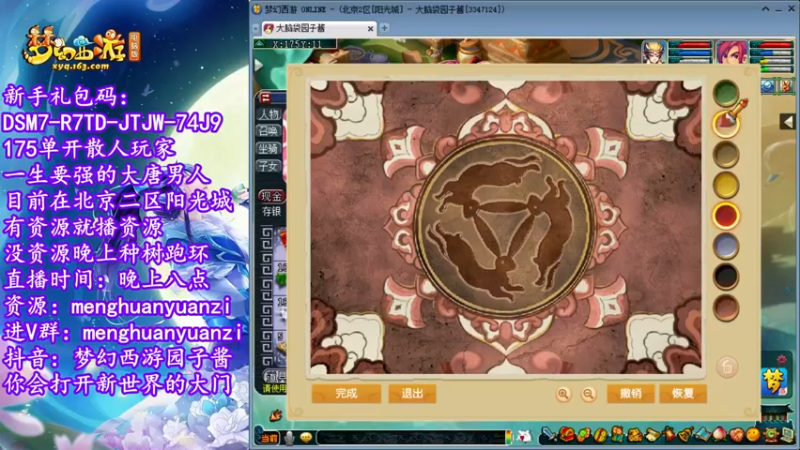Click the team figures icon

tap(617, 435)
